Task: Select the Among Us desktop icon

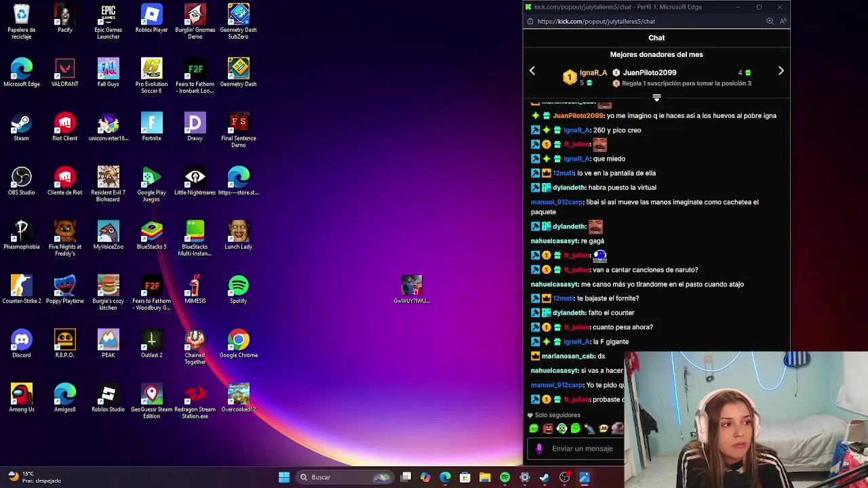Action: point(22,398)
